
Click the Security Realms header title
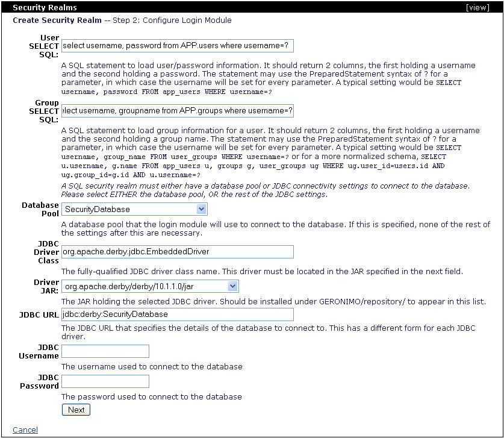pos(45,7)
